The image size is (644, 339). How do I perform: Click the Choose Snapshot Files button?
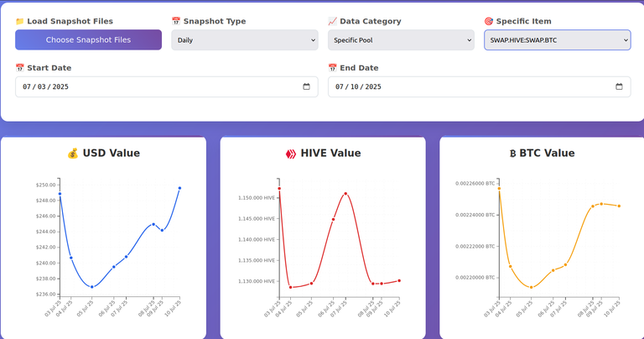point(88,40)
